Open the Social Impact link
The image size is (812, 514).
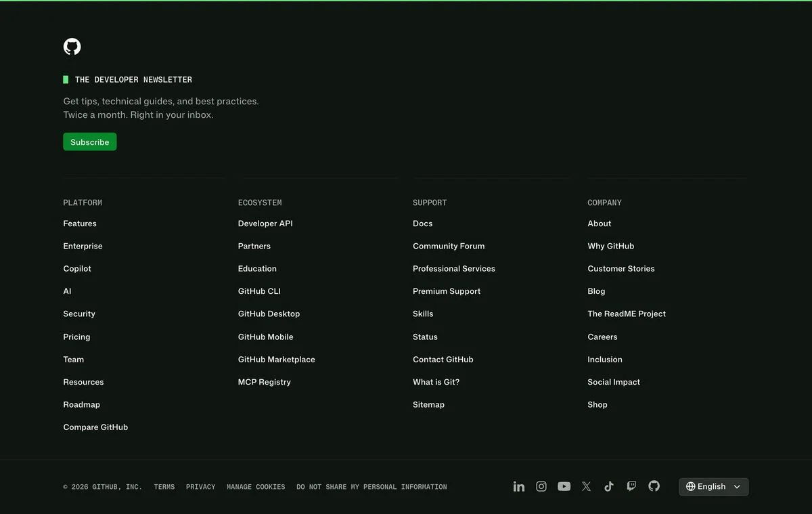(614, 382)
